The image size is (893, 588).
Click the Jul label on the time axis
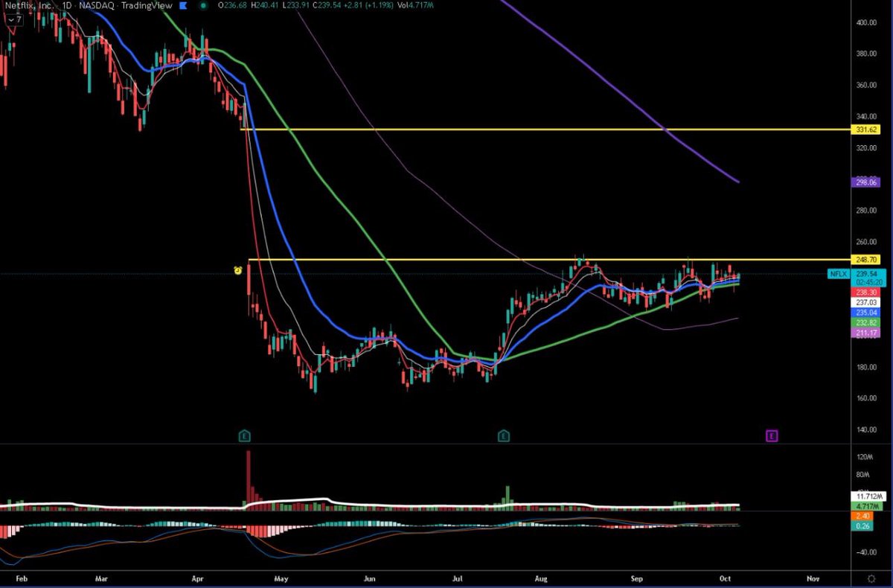click(456, 578)
